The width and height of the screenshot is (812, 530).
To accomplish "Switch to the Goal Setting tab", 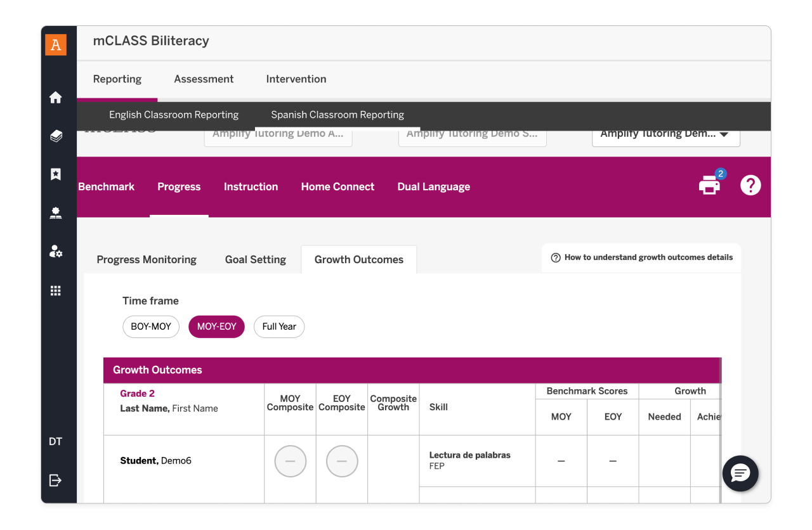I will click(256, 260).
